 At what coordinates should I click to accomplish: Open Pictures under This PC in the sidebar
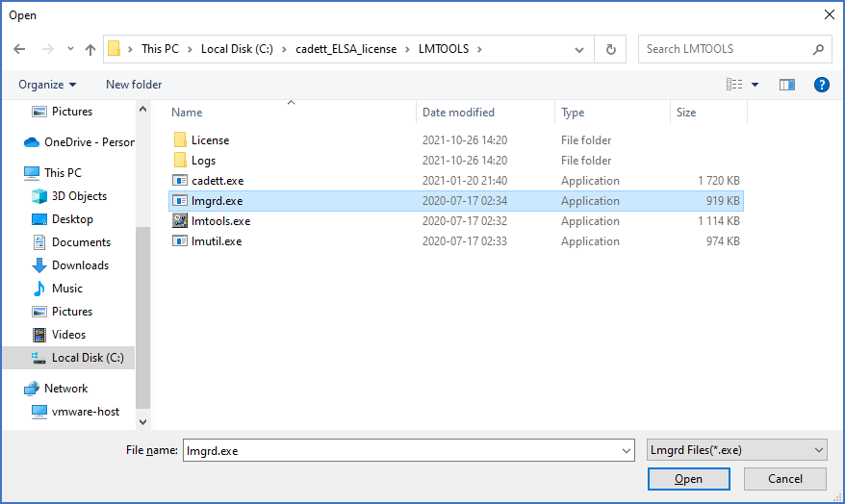click(x=62, y=312)
